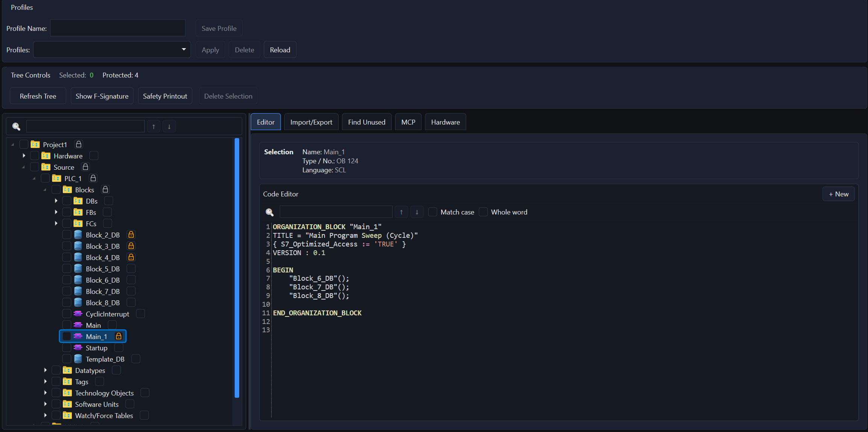Click the orange lock icon beside Block_2_DB

[131, 235]
